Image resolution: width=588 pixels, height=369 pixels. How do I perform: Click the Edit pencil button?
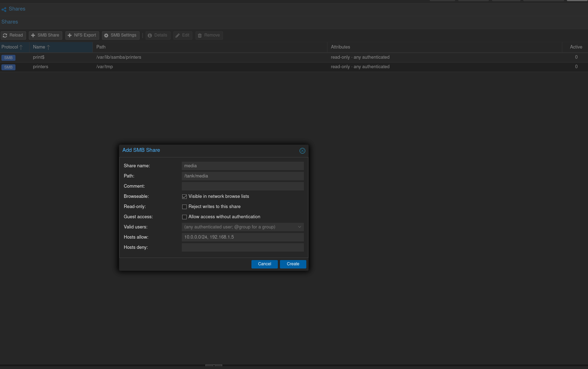183,35
